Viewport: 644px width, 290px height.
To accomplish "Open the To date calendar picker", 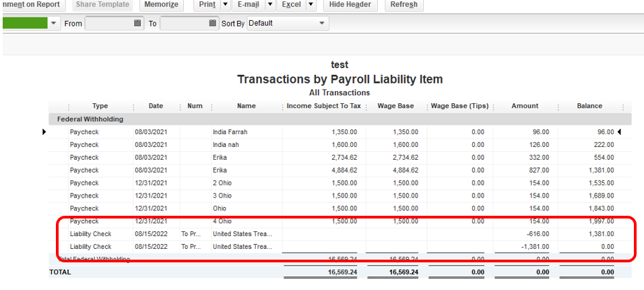I will 212,23.
